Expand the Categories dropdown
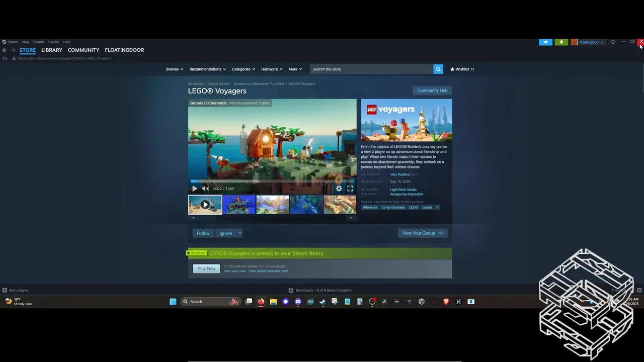The height and width of the screenshot is (362, 644). (x=243, y=69)
